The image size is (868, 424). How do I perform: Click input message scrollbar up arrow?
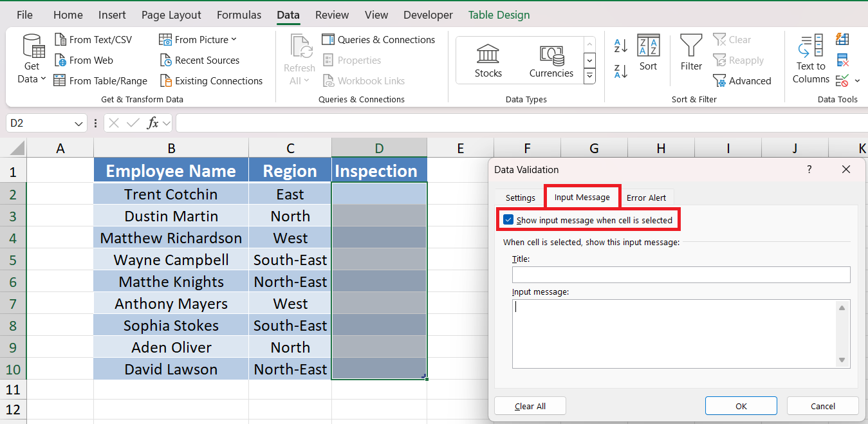(842, 308)
